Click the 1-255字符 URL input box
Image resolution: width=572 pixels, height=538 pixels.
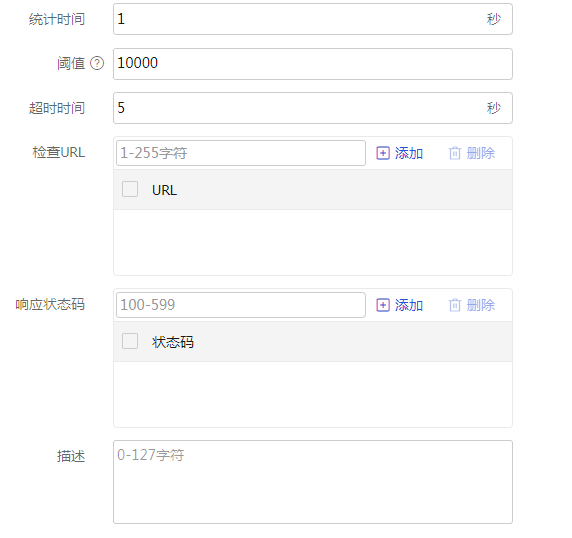pyautogui.click(x=241, y=153)
